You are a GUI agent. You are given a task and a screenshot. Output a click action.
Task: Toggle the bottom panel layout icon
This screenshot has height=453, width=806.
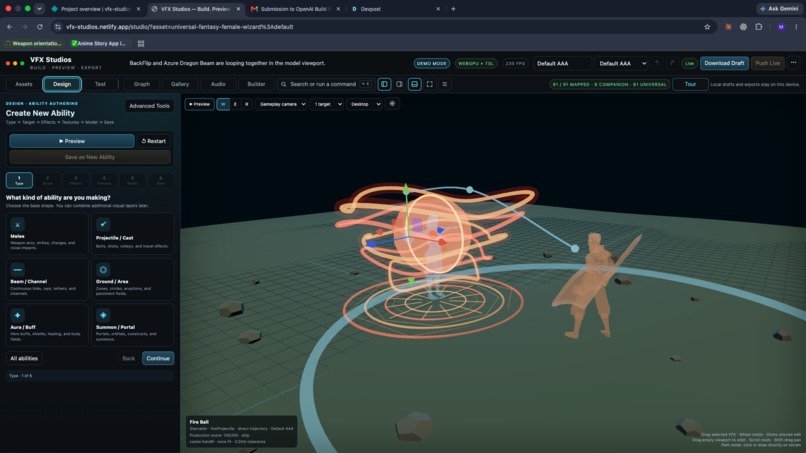pyautogui.click(x=414, y=84)
